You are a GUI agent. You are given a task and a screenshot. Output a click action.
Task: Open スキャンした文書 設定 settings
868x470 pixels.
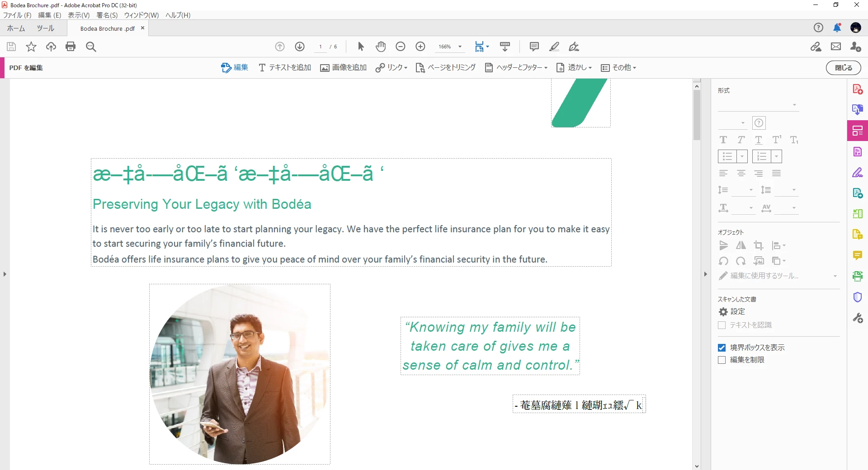[x=732, y=311]
